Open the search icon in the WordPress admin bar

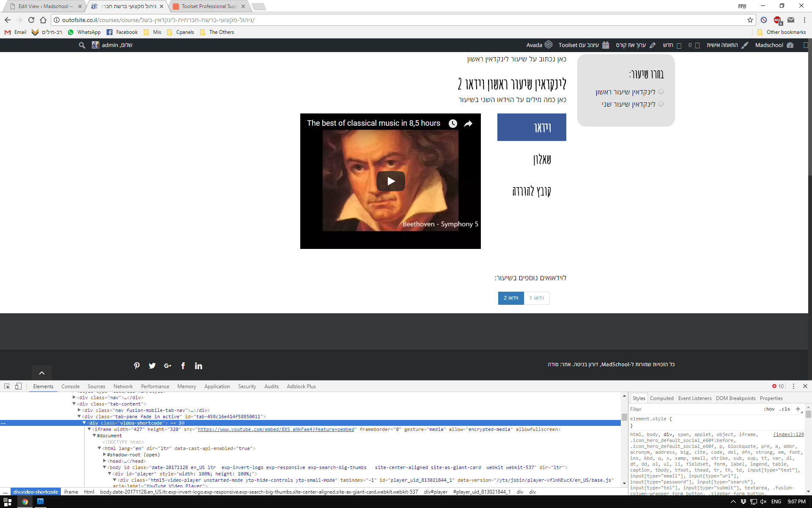(x=82, y=45)
